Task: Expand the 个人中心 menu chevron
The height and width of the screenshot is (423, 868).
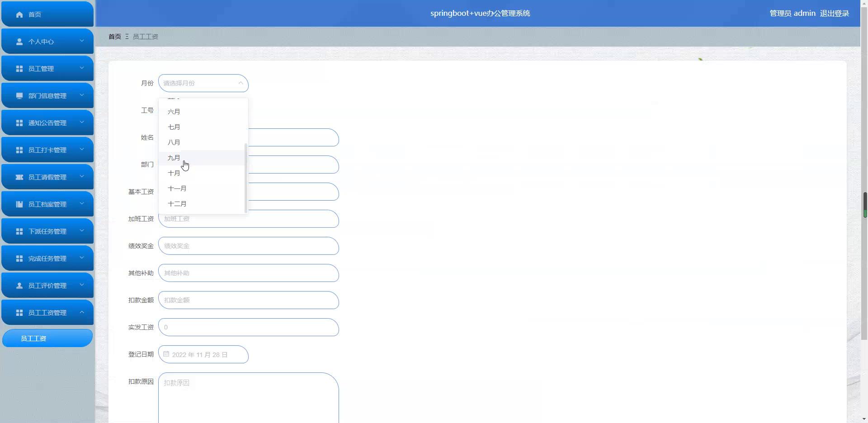Action: (82, 41)
